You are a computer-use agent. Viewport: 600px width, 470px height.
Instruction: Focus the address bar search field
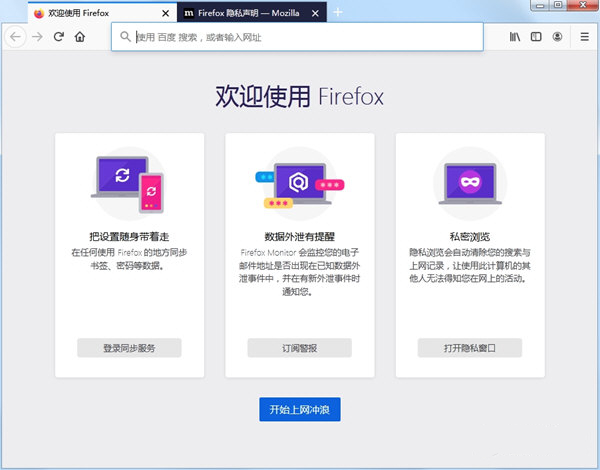pyautogui.click(x=297, y=37)
